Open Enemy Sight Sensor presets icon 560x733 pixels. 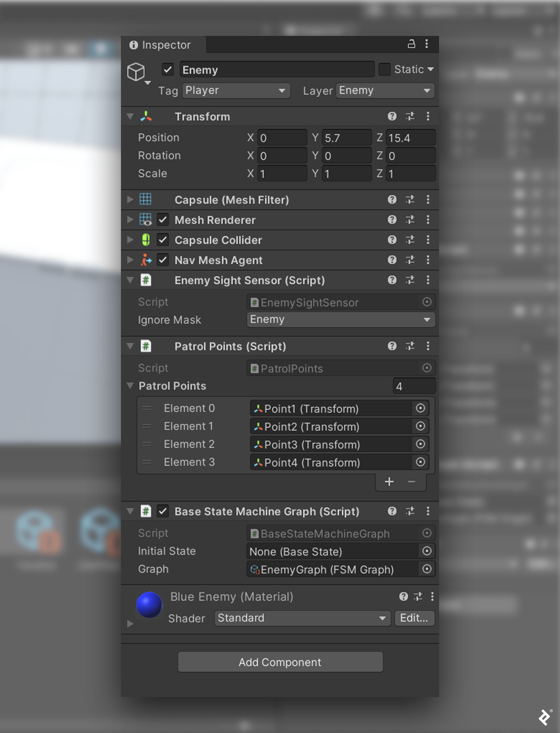[x=410, y=280]
